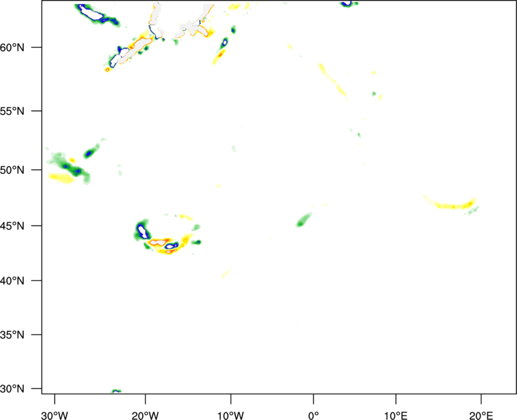Click the 50°N latitude label

click(x=12, y=170)
